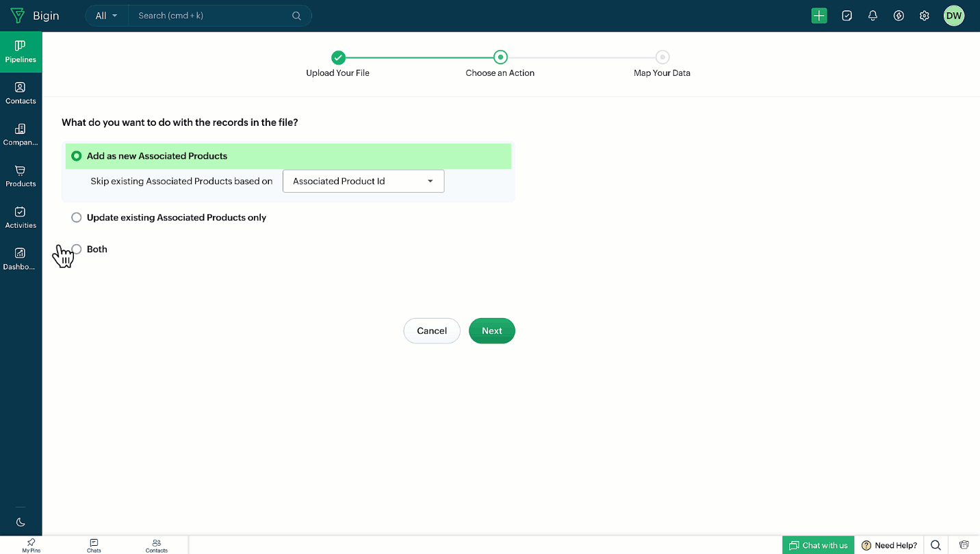The image size is (980, 554).
Task: Open the Activities module
Action: point(21,217)
